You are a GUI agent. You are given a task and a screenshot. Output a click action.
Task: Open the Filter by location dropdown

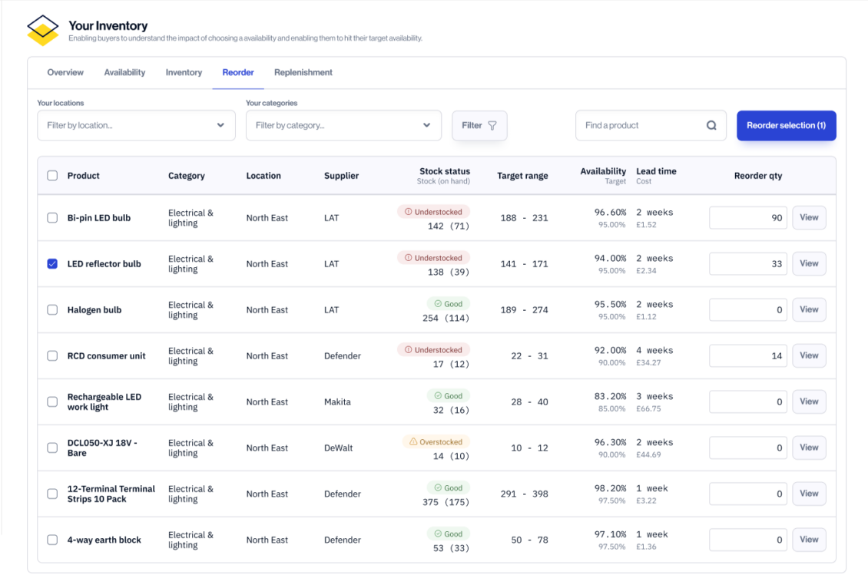click(136, 126)
